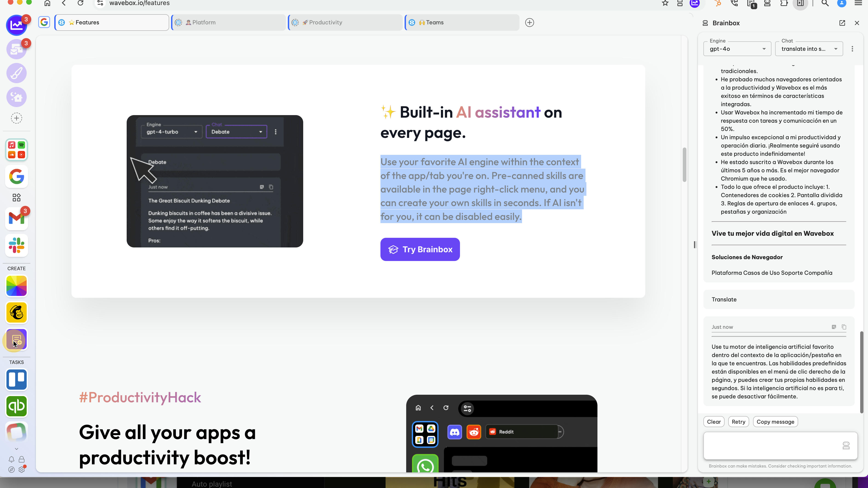The height and width of the screenshot is (488, 868).
Task: Open Brainbox three-dot options menu
Action: pyautogui.click(x=853, y=49)
